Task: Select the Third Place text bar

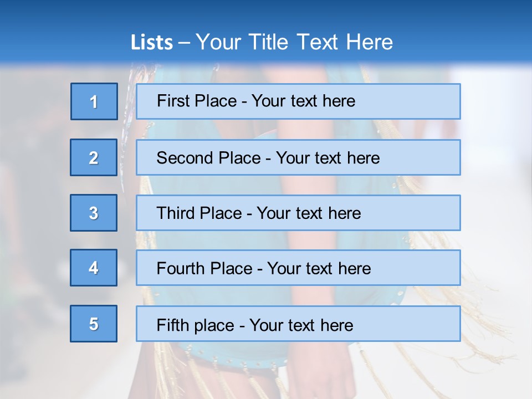Action: point(298,213)
